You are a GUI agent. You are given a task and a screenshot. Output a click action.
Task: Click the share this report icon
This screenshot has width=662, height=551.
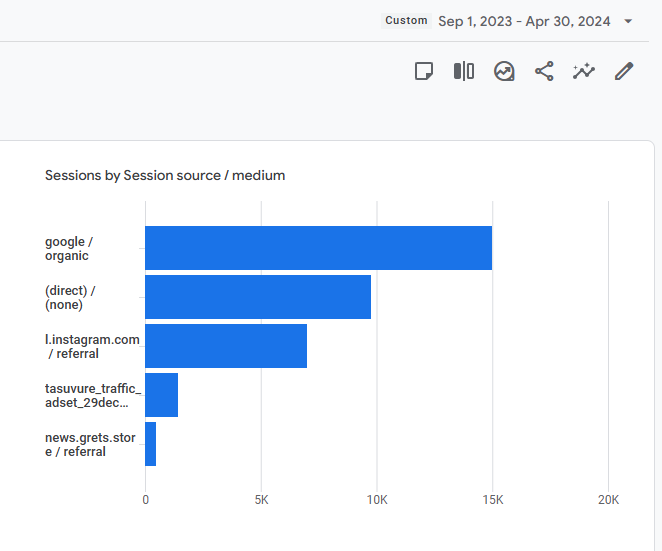(x=544, y=71)
